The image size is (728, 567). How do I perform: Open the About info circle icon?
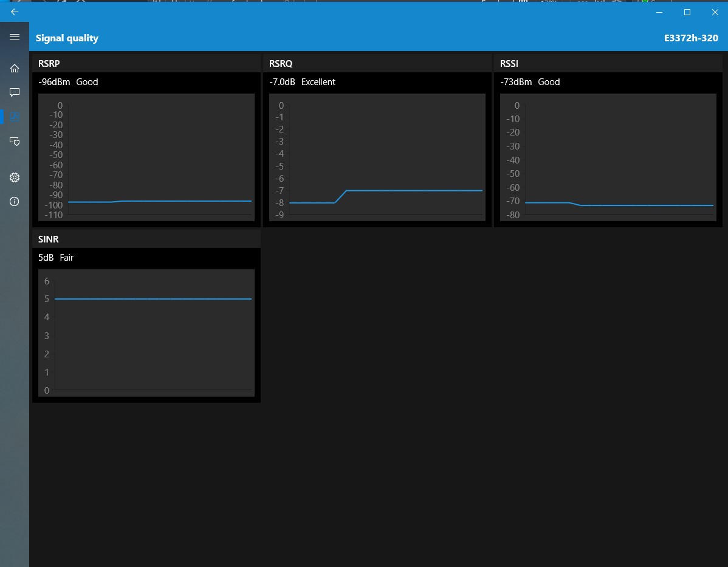tap(15, 202)
